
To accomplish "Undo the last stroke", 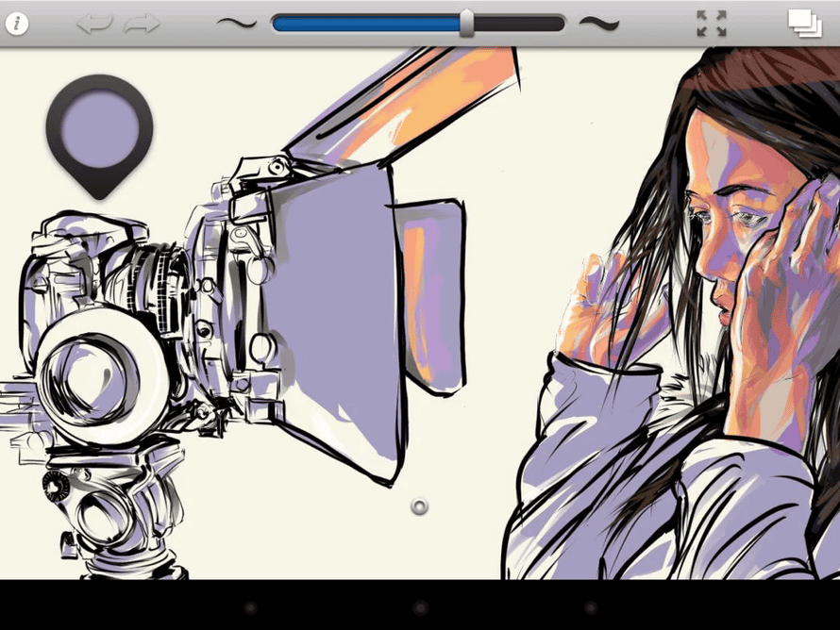I will point(94,24).
